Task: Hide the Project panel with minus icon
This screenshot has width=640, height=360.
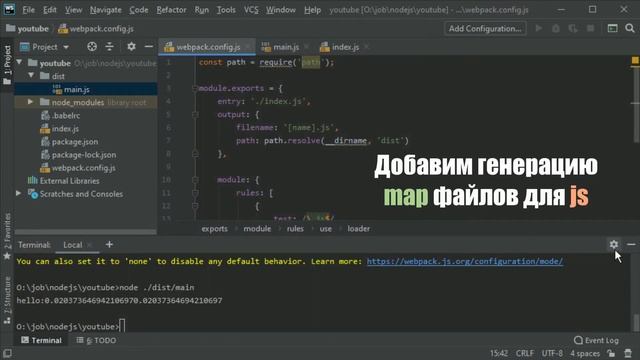Action: coord(149,47)
